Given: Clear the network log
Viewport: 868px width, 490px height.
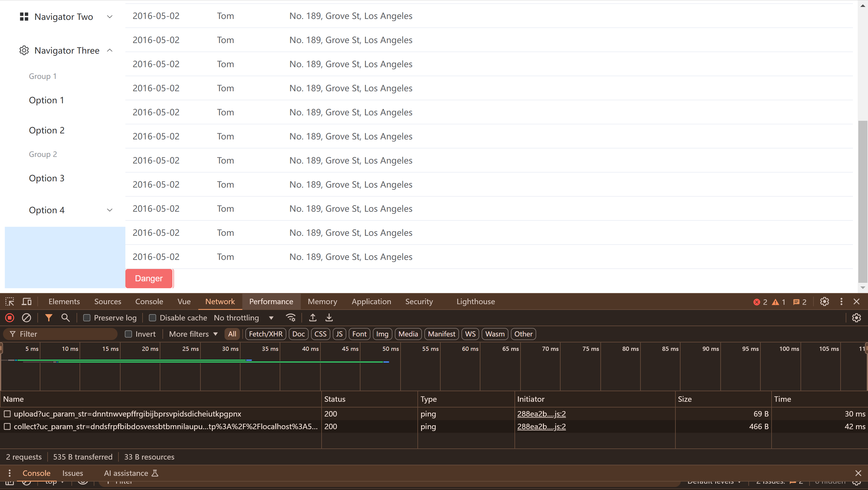Looking at the screenshot, I should 26,317.
